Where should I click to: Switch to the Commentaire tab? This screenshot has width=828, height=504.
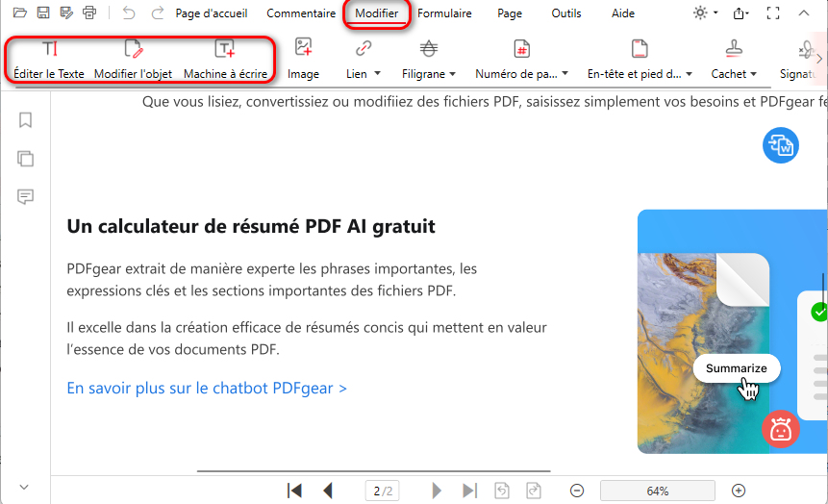301,13
